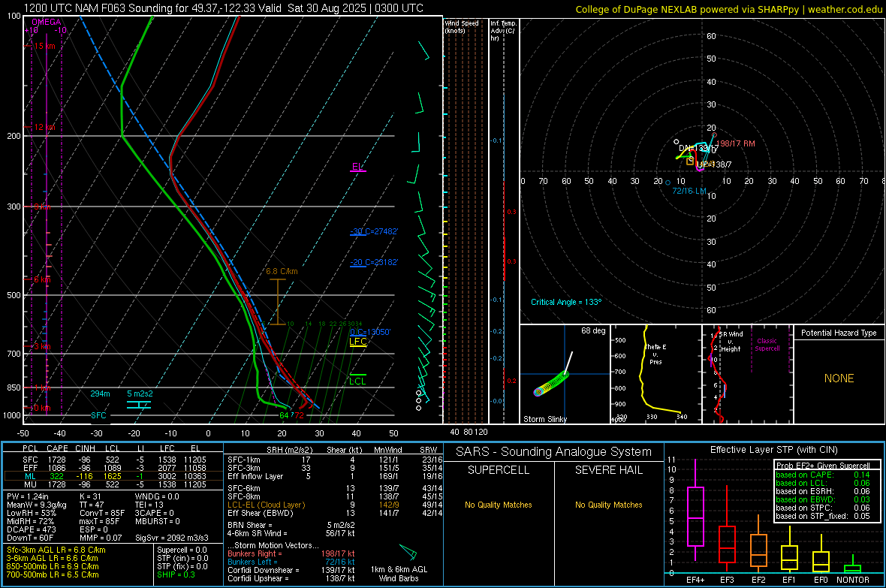
Task: Select the 'SFC' parcel row in PCL table
Action: 114,460
